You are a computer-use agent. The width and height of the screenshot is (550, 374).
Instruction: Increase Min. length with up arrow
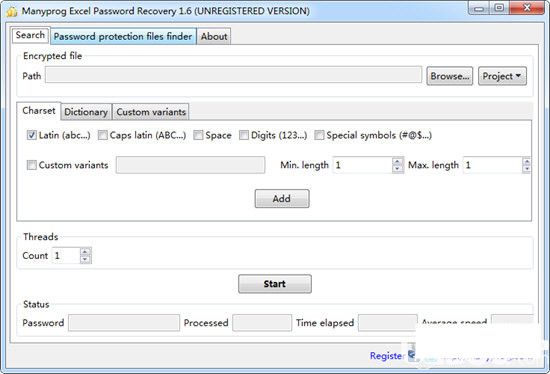coord(397,161)
